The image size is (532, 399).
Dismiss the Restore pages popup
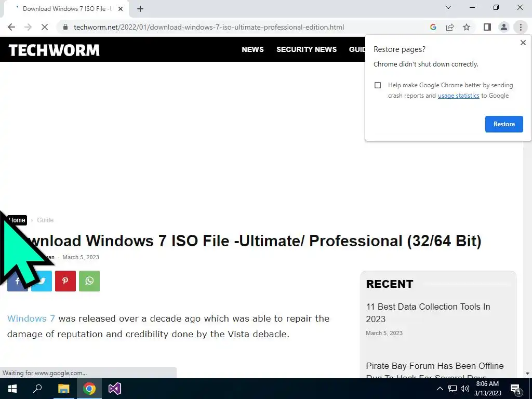(523, 43)
